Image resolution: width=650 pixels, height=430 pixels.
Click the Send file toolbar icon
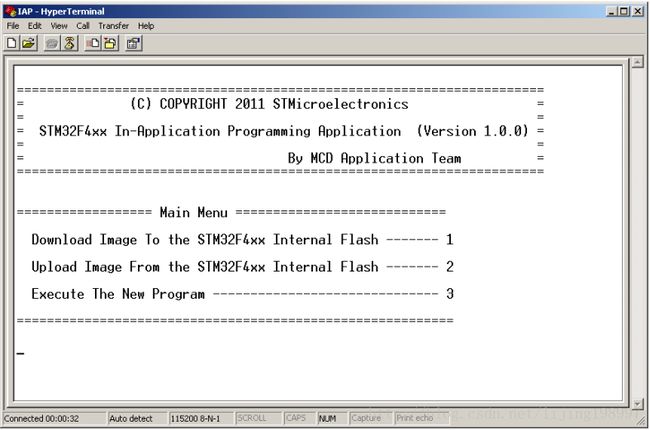pos(93,43)
